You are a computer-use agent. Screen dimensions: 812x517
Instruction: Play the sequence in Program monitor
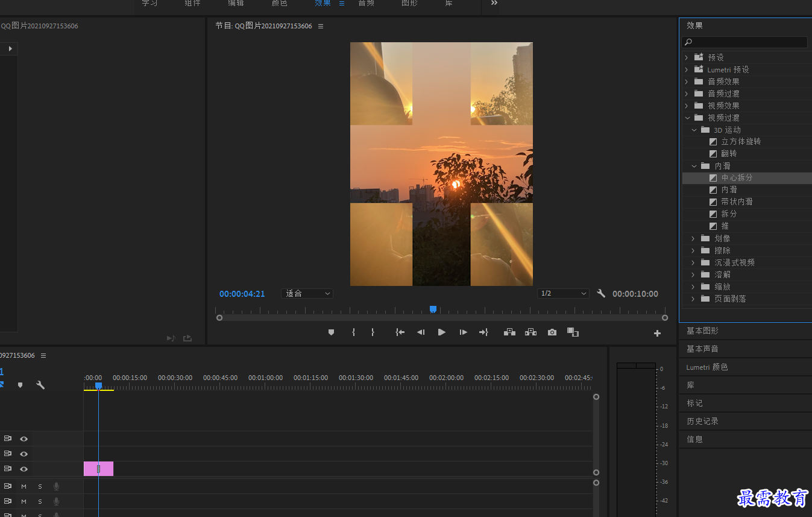(442, 332)
